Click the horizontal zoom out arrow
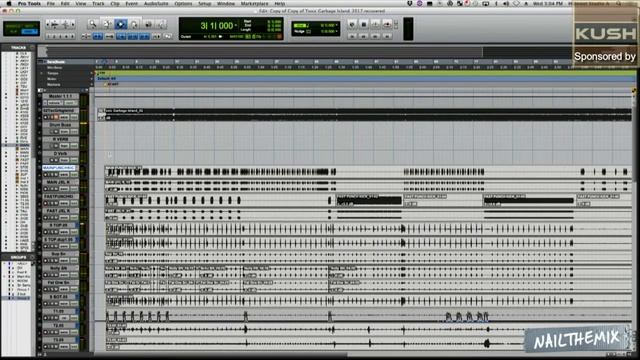This screenshot has width=640, height=360. click(x=49, y=24)
